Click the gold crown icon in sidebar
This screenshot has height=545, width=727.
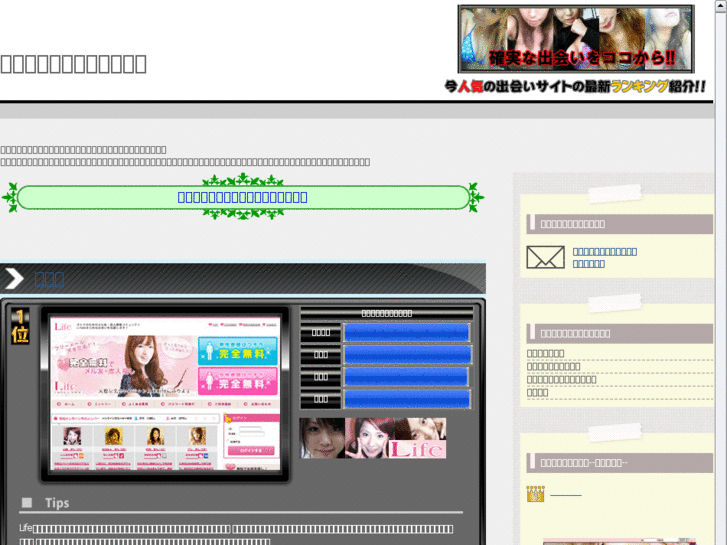click(536, 494)
